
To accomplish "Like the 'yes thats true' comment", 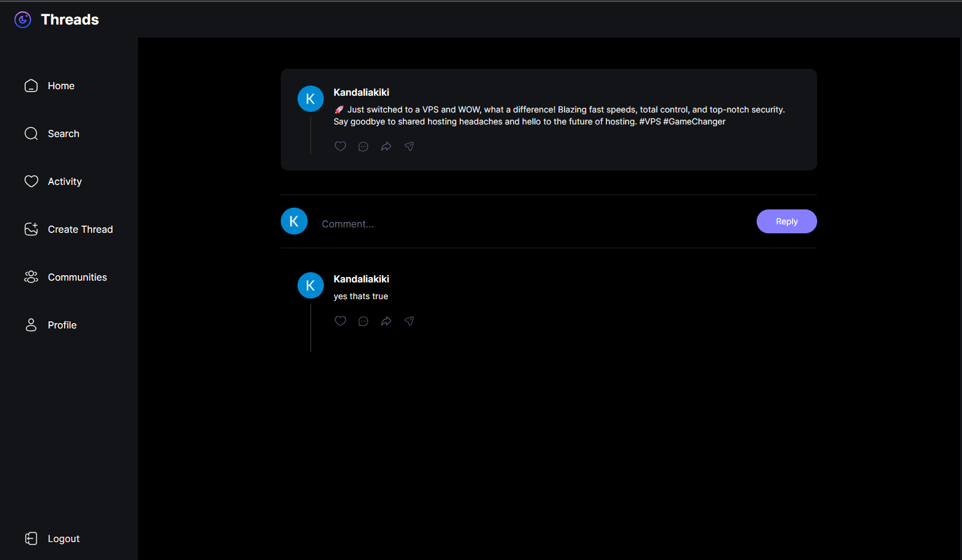I will point(340,321).
